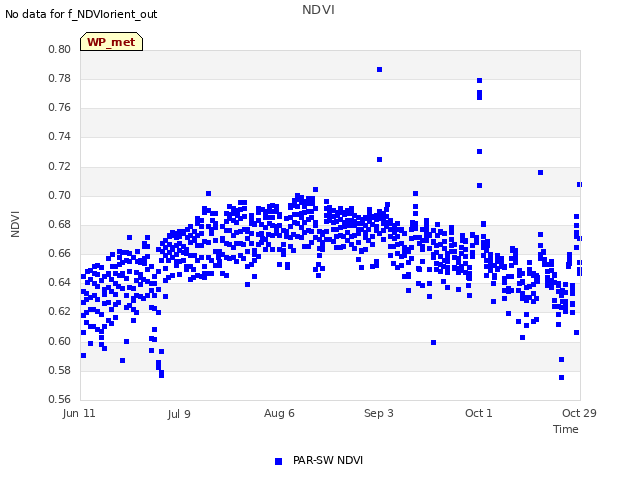Click the Oct 29 date tick label
Viewport: 640px width, 480px height.
[579, 413]
